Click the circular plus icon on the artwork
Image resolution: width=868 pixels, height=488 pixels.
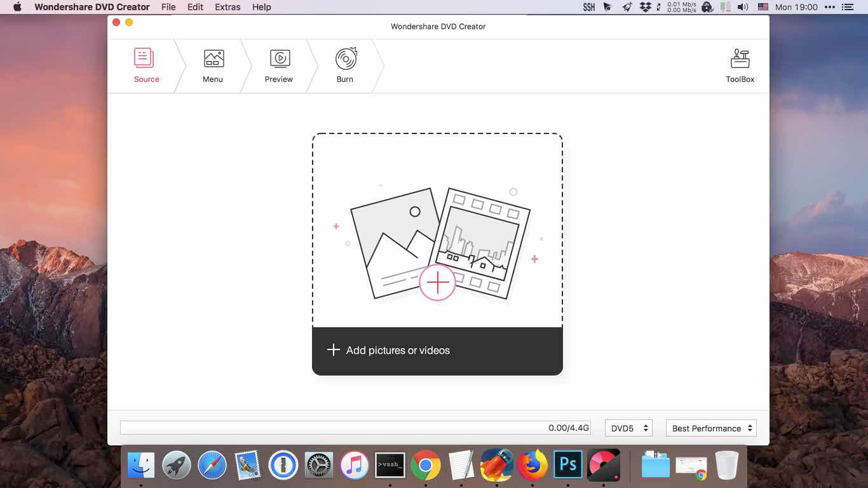coord(437,283)
